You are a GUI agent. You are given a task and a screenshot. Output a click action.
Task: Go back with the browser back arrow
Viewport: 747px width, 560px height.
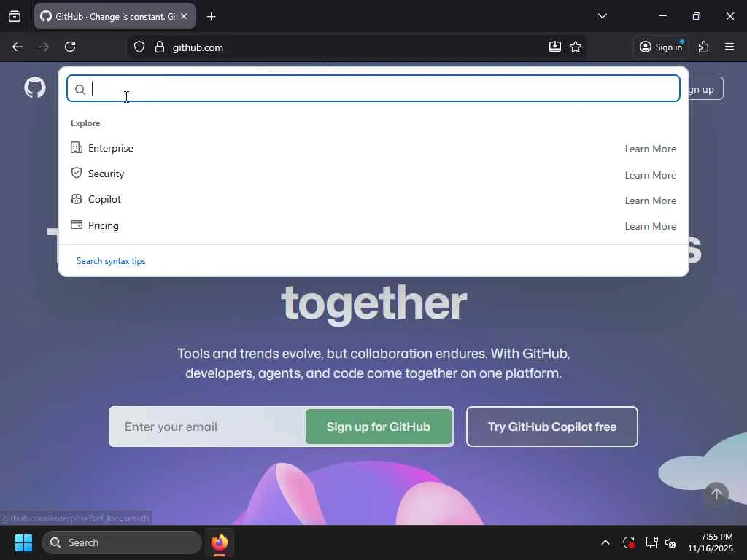(18, 47)
